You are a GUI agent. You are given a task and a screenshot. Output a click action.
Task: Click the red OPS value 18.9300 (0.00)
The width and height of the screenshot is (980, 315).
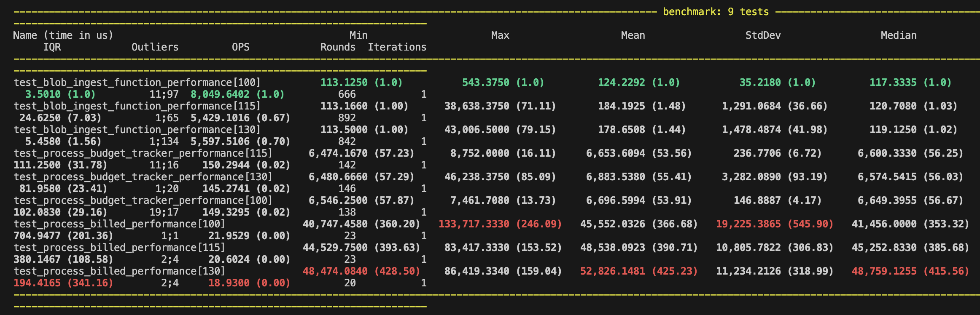coord(249,283)
